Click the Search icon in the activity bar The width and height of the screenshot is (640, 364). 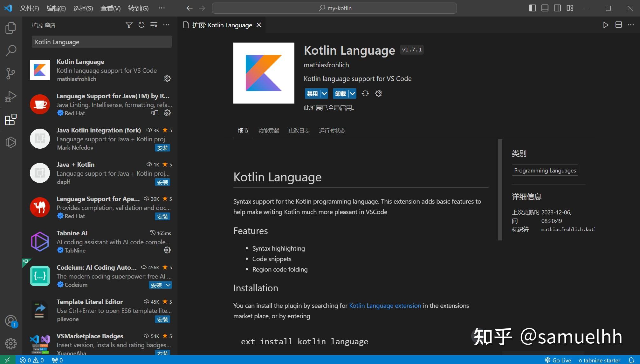[10, 50]
